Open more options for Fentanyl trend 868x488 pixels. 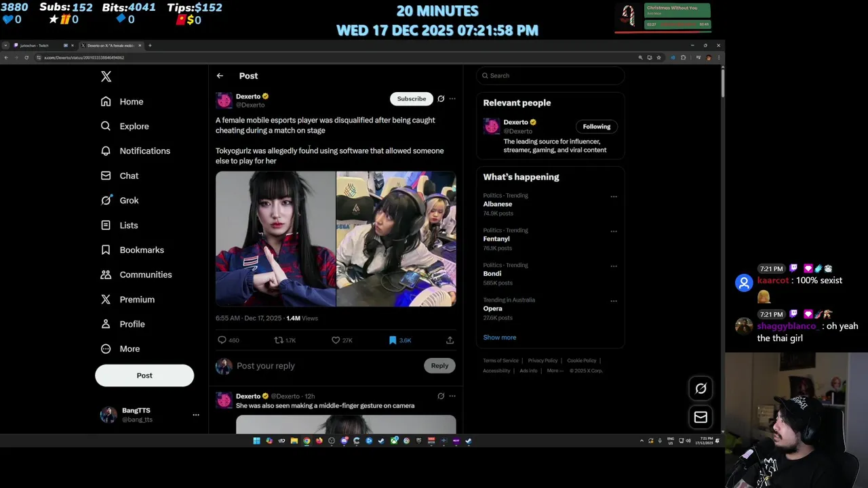(614, 231)
